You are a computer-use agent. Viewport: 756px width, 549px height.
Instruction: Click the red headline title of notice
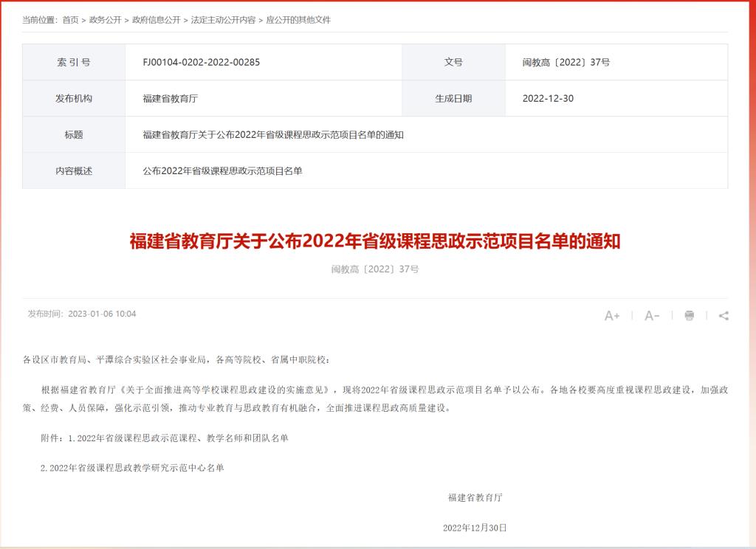[375, 241]
